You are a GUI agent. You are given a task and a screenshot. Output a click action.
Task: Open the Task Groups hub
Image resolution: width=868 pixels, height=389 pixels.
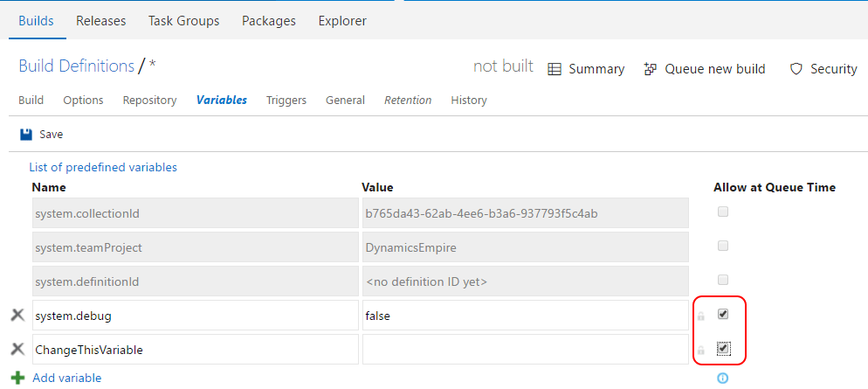point(183,21)
